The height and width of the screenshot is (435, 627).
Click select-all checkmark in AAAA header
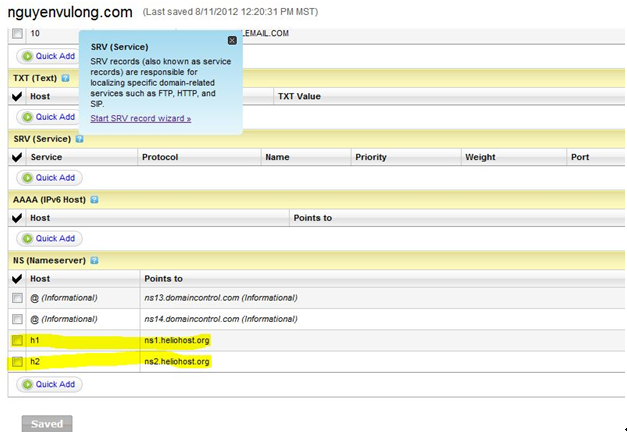pyautogui.click(x=17, y=218)
